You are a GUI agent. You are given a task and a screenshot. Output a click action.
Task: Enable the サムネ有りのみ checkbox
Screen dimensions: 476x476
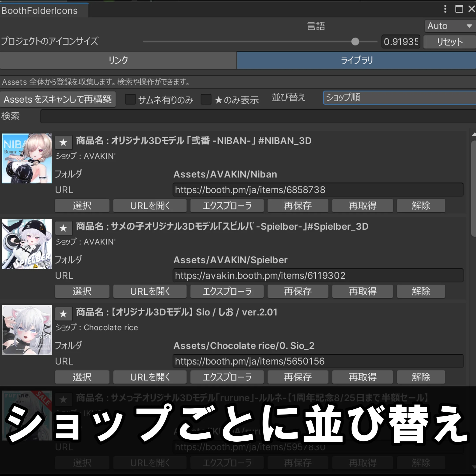[130, 99]
